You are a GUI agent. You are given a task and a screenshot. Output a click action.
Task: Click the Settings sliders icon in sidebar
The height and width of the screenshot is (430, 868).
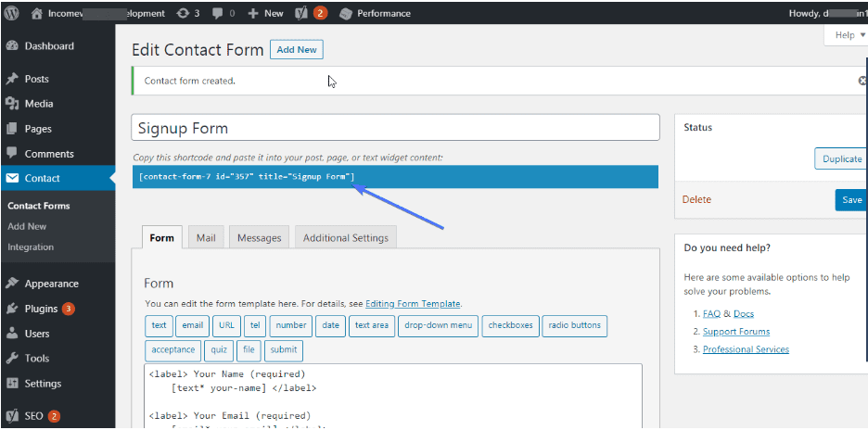point(12,384)
